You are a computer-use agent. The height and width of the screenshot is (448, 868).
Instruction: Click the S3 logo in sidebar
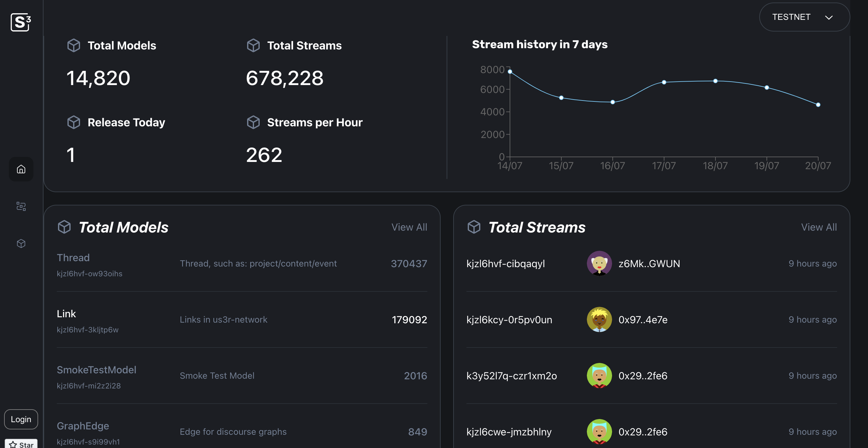(20, 22)
